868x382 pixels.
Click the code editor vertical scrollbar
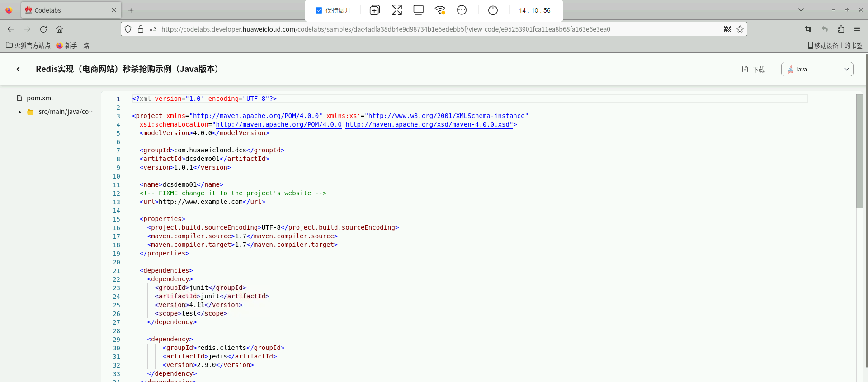tap(859, 151)
